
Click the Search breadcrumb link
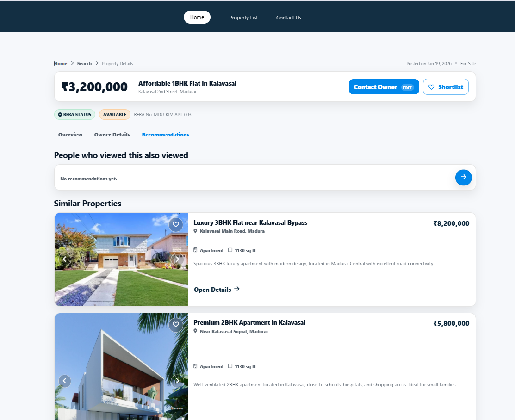[x=84, y=64]
